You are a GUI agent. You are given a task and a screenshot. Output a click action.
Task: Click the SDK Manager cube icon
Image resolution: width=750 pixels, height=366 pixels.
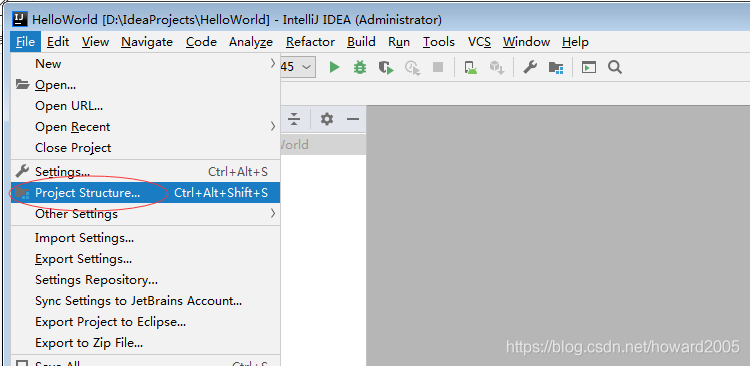[x=497, y=67]
